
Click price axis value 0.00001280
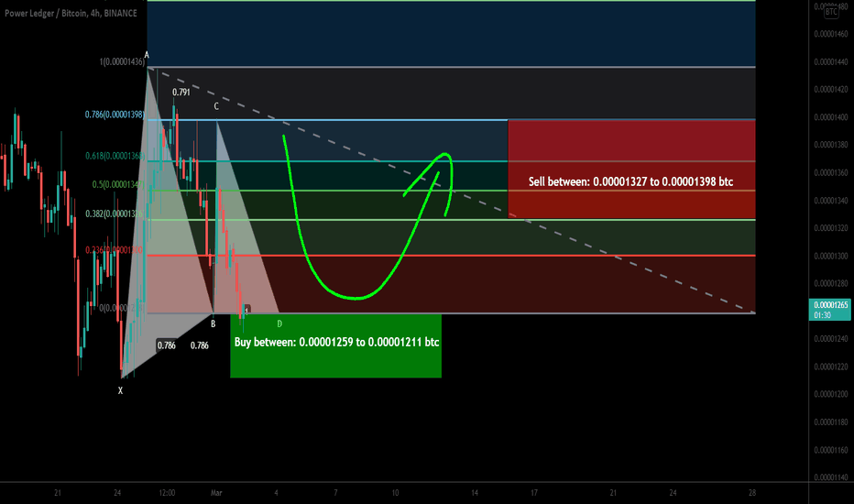(830, 283)
